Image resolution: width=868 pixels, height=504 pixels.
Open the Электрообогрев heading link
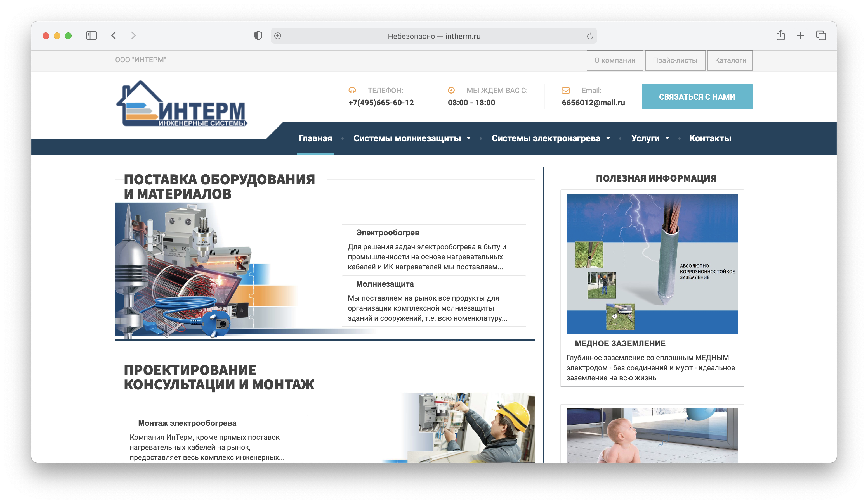[388, 232]
